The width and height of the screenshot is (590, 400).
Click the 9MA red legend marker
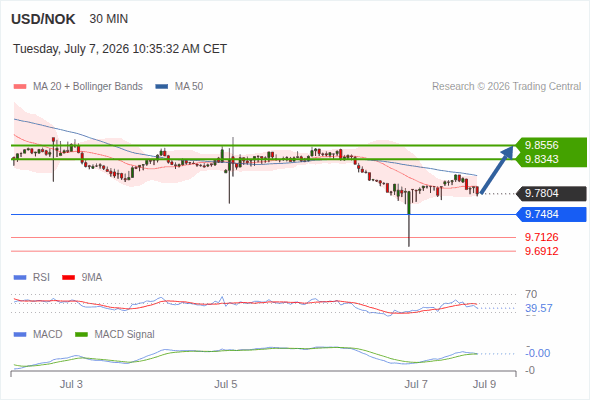pos(68,278)
